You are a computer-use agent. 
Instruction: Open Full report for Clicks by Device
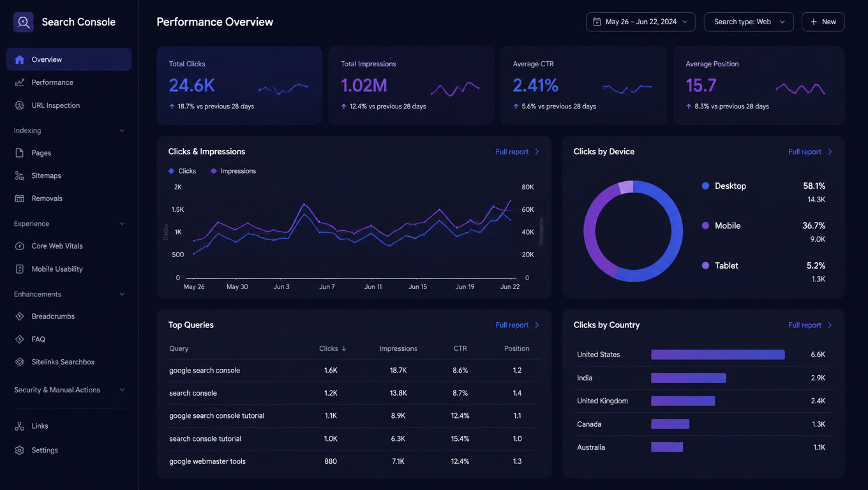tap(811, 152)
